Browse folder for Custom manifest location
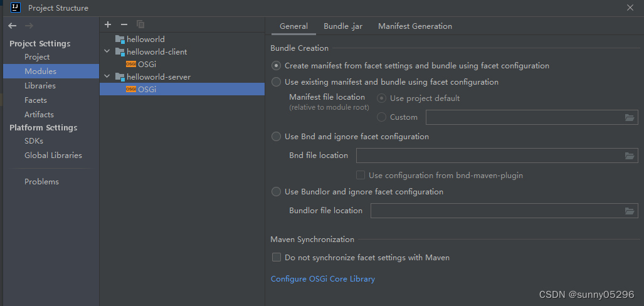Screen dimensions: 644x306 (629, 117)
